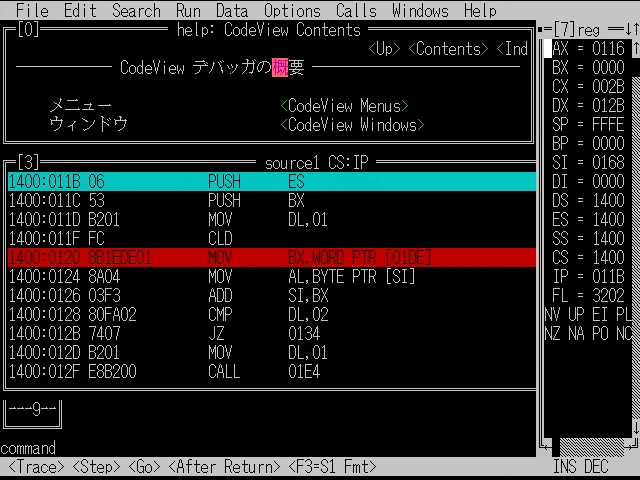
Task: Toggle the UP direction flag
Action: tap(576, 314)
